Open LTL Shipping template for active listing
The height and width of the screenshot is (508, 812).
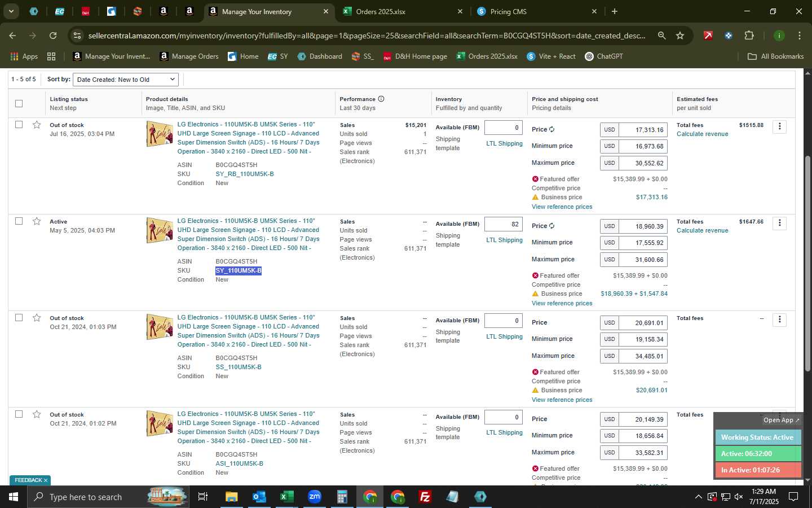tap(504, 240)
